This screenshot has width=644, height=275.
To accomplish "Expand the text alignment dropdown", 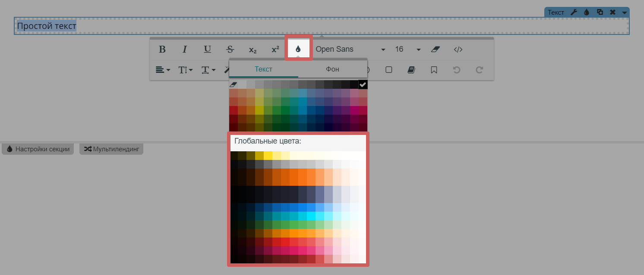I will tap(163, 69).
